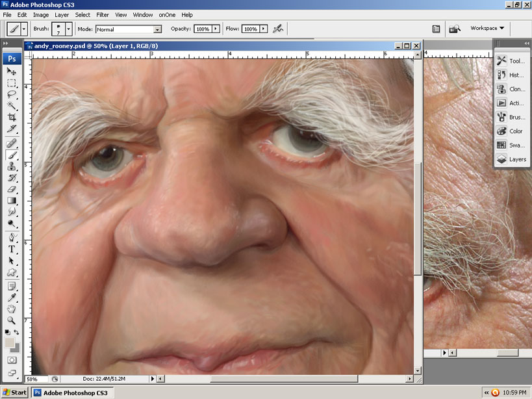Image resolution: width=532 pixels, height=399 pixels.
Task: Open the File menu
Action: click(7, 15)
